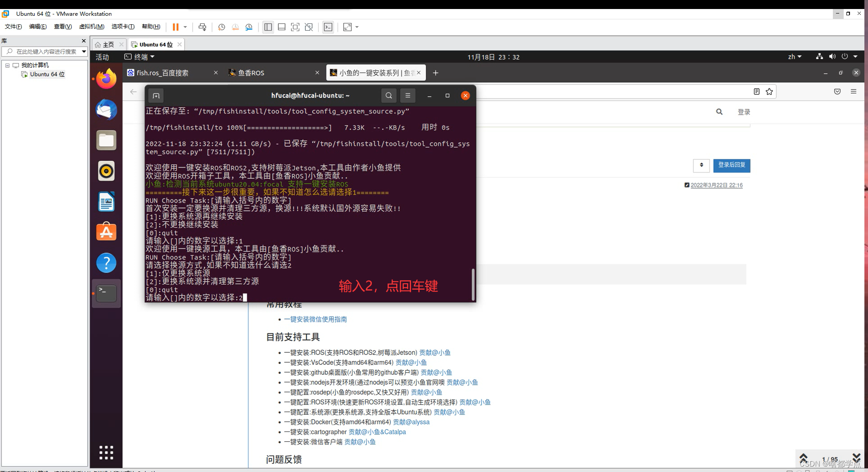868x472 pixels.
Task: Select Ubuntu 64 位 tree item
Action: [x=47, y=74]
